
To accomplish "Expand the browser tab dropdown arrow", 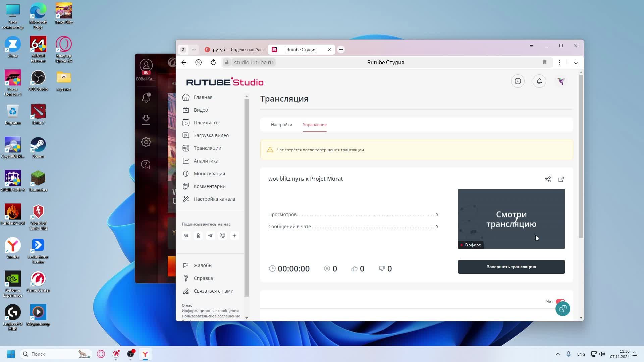I will tap(194, 49).
